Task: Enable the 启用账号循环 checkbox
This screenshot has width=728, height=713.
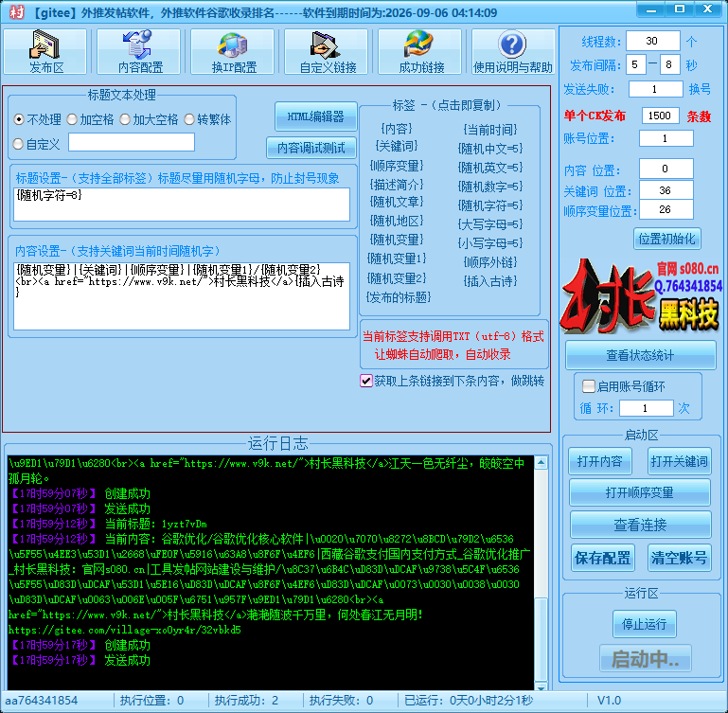Action: pos(588,386)
